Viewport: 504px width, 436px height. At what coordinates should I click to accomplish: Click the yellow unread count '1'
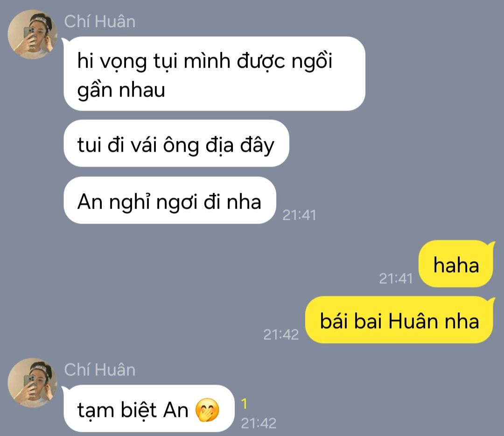244,403
